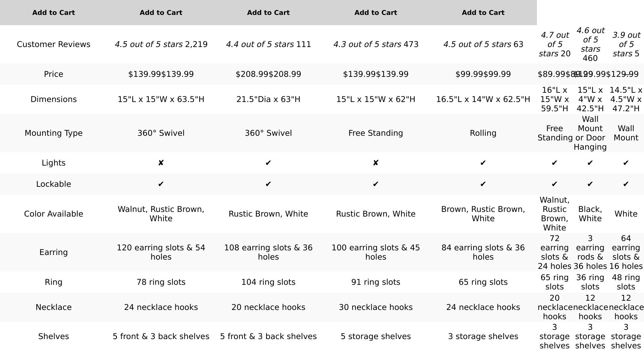
Task: Click the Lockable check mark for the 21.5"Dia product
Action: (268, 184)
